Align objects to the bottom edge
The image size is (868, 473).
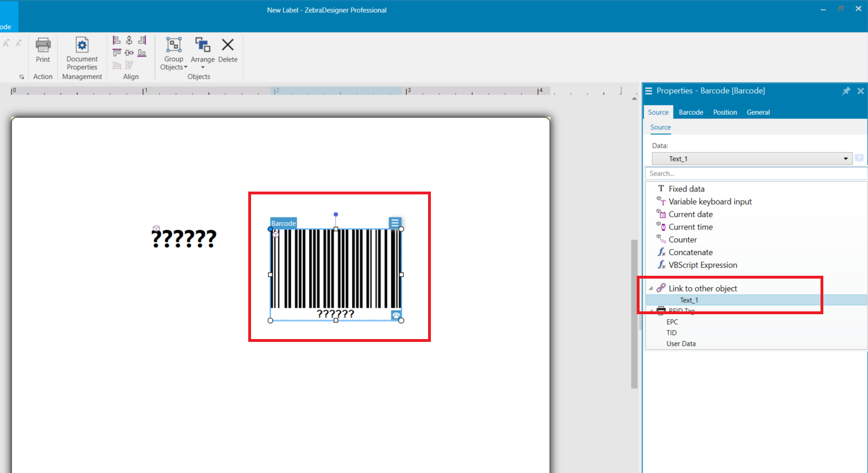coord(142,53)
